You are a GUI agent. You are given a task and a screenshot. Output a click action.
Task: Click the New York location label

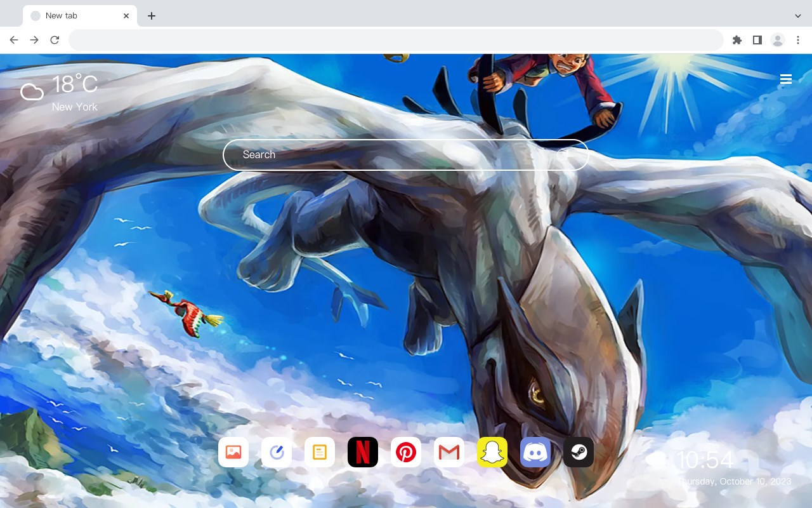click(75, 107)
